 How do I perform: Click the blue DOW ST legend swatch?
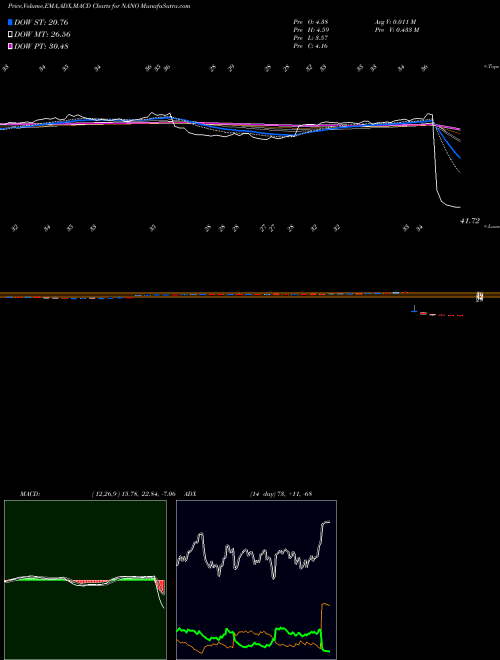click(x=10, y=22)
